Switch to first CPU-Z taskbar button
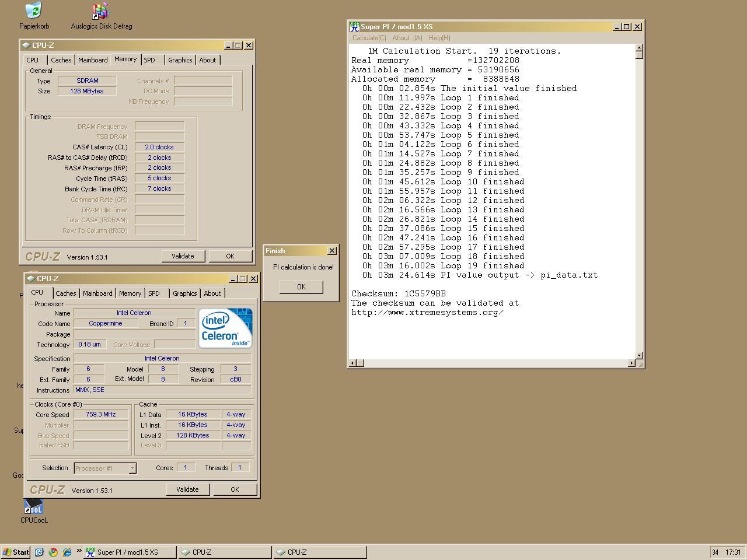The image size is (747, 560). point(225,552)
